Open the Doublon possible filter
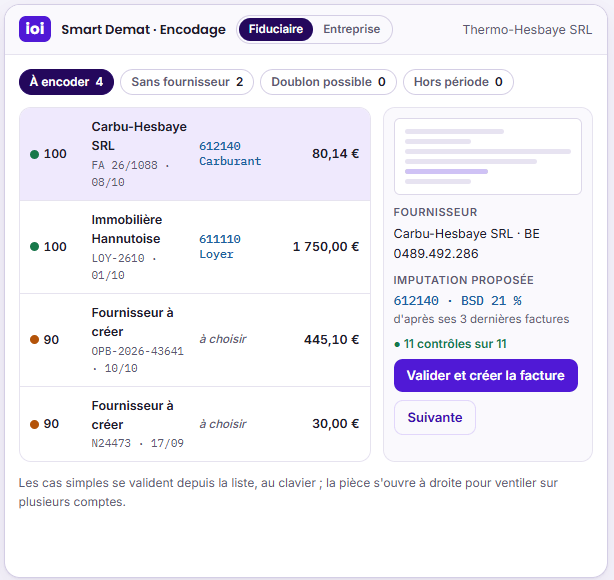 (x=328, y=82)
